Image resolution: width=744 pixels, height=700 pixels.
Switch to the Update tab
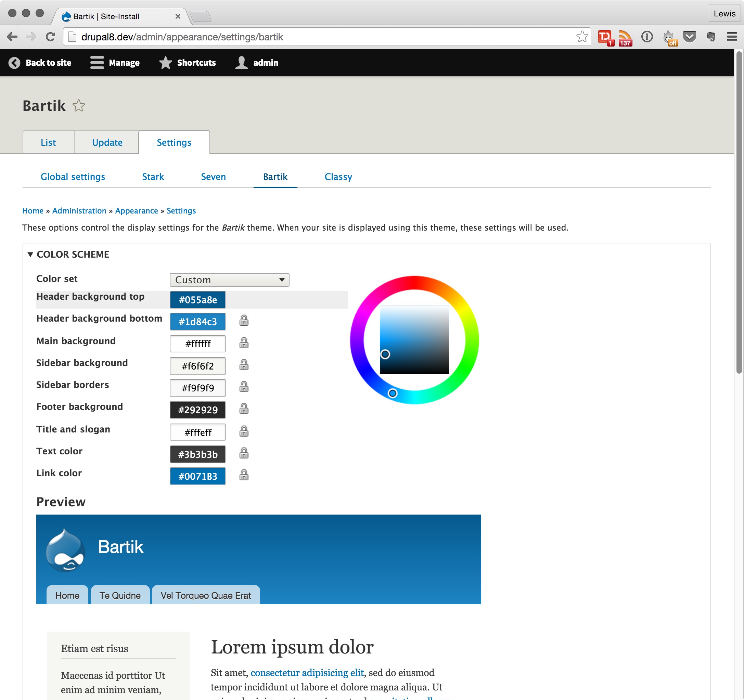[x=107, y=143]
